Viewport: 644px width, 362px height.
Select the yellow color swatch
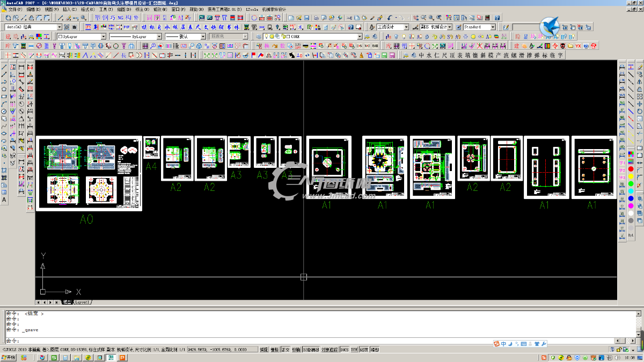coord(631,176)
